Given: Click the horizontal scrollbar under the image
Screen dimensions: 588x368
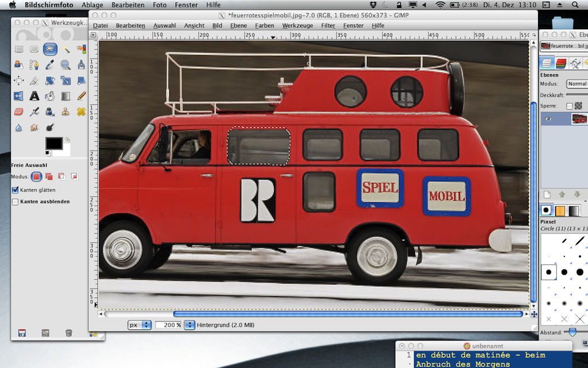Looking at the screenshot, I should tap(347, 314).
